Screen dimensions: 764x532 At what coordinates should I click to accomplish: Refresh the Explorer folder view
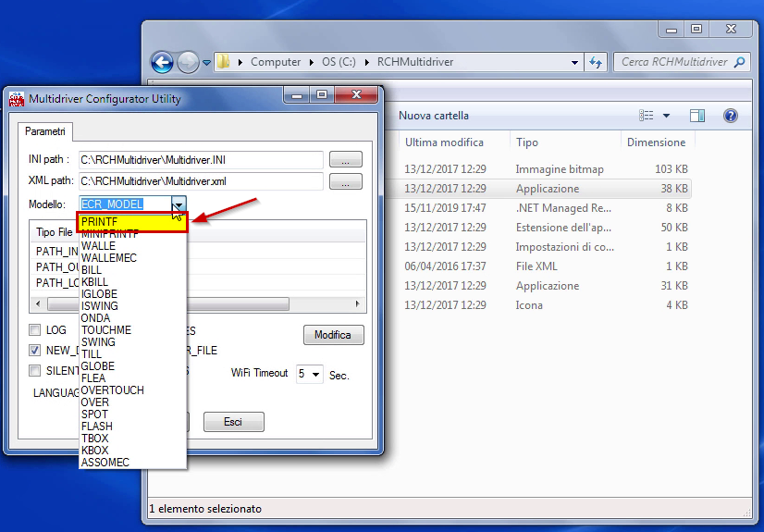click(x=596, y=62)
